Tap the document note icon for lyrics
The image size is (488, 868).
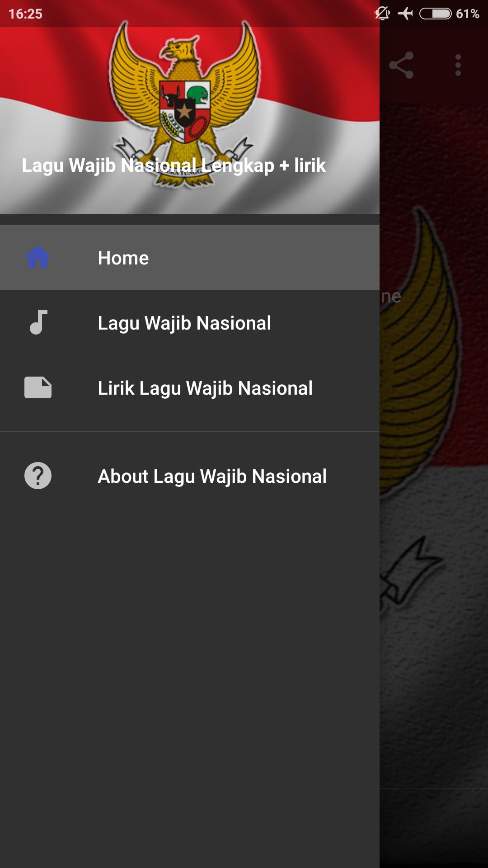(x=38, y=387)
